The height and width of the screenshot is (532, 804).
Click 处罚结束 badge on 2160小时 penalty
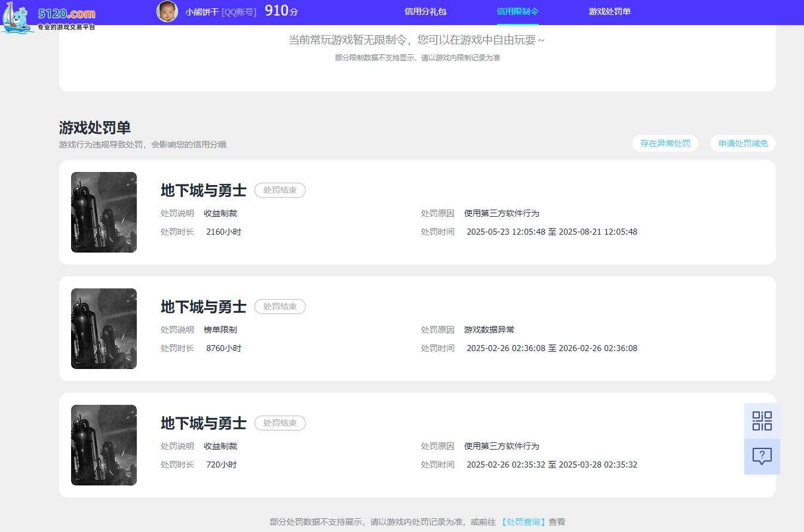point(280,190)
